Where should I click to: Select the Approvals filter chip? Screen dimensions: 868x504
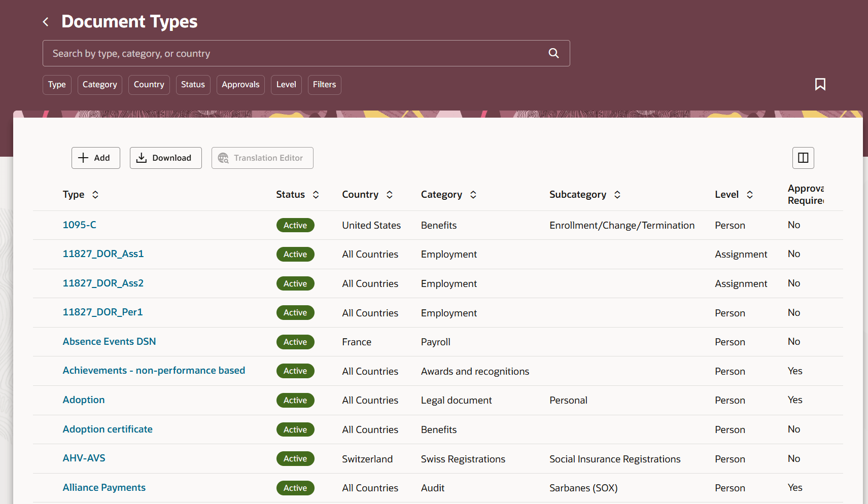[x=240, y=85]
